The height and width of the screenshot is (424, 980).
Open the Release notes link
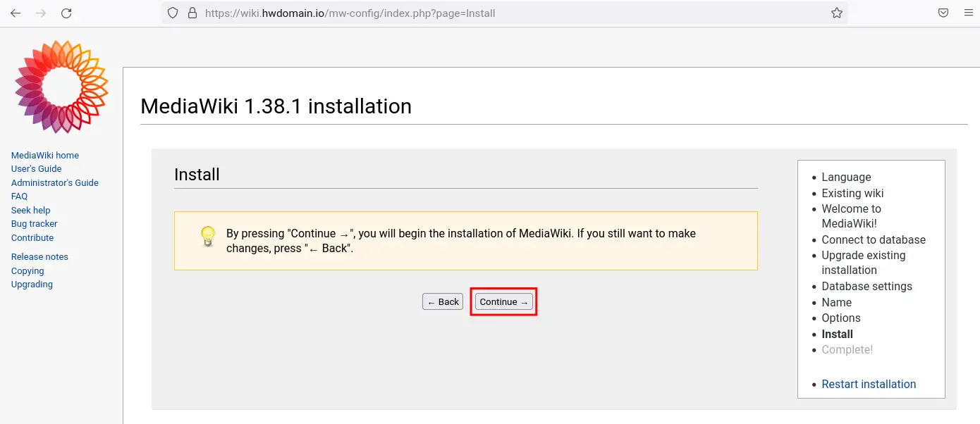[40, 257]
